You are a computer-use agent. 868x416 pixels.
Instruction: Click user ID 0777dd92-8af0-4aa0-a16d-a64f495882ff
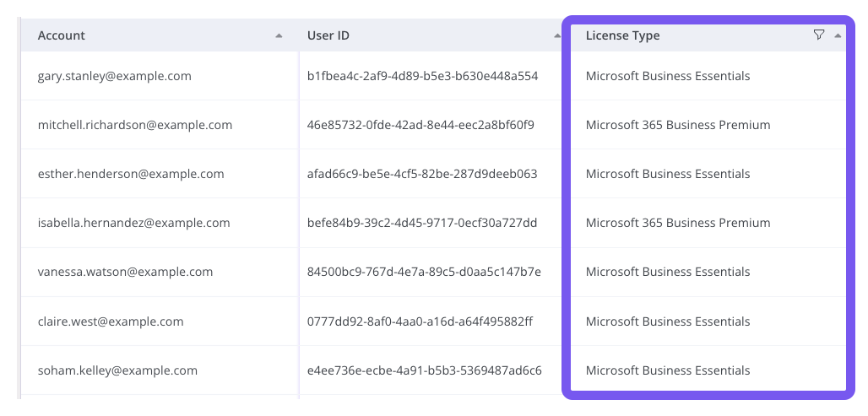(x=420, y=321)
